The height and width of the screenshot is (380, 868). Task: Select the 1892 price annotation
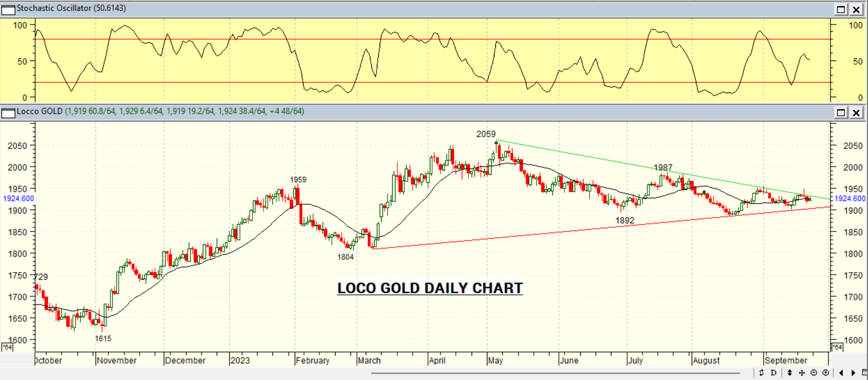(625, 221)
